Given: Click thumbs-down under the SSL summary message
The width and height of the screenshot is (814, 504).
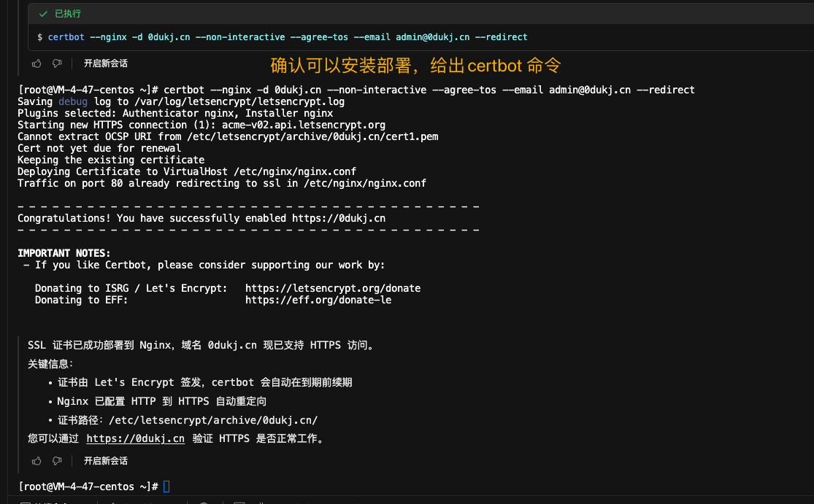Looking at the screenshot, I should click(57, 460).
